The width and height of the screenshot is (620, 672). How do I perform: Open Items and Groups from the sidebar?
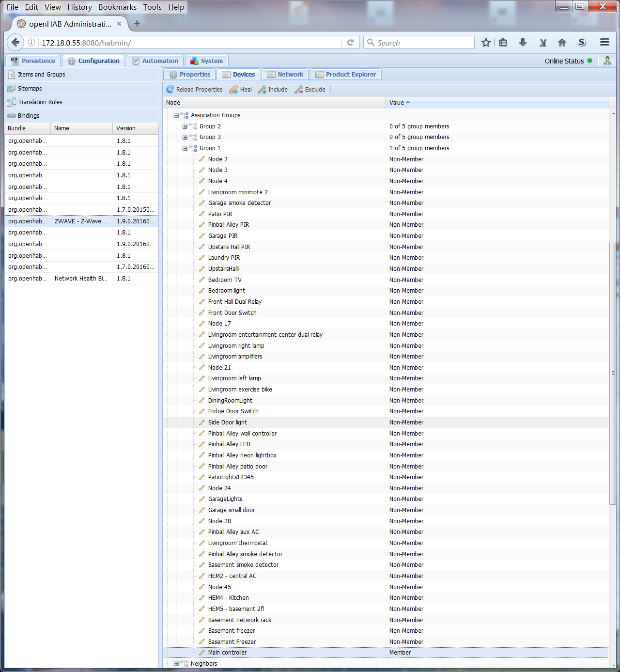click(41, 74)
